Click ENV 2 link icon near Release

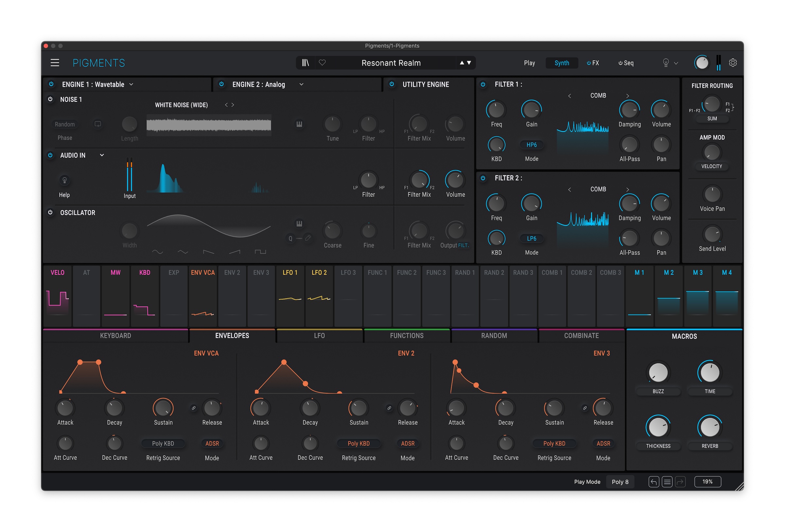389,408
